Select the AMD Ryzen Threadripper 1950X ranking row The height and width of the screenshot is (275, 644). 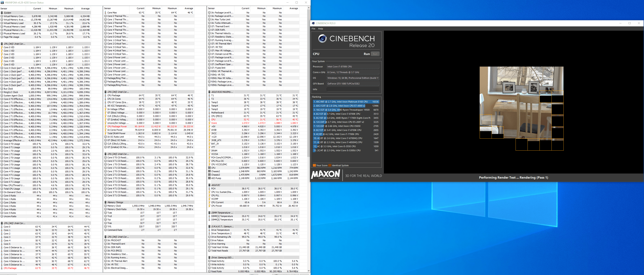[x=346, y=110]
